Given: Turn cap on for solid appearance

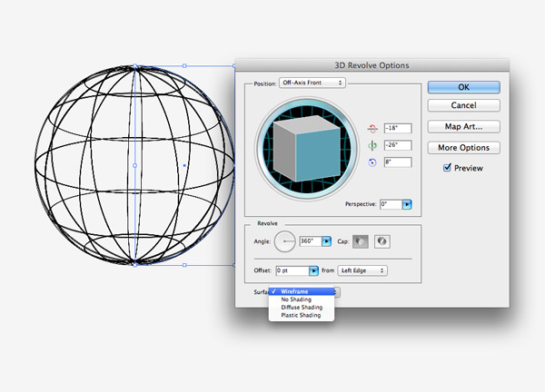Looking at the screenshot, I should (362, 241).
